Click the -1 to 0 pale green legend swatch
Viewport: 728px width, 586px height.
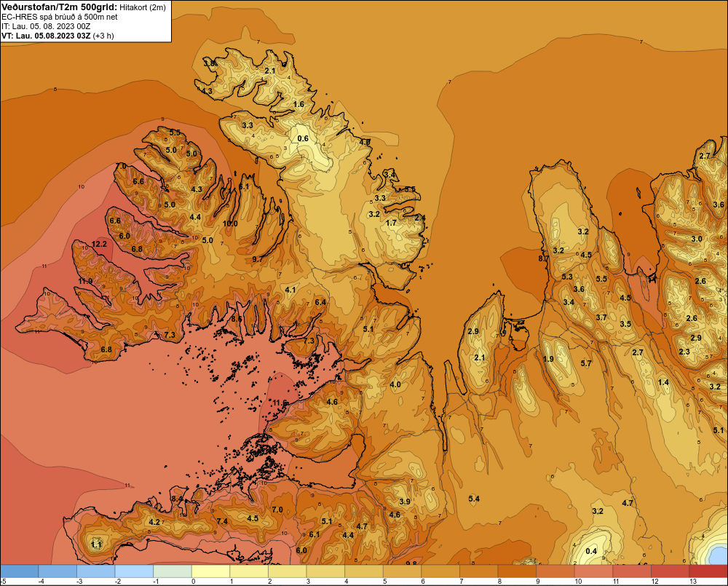point(173,571)
